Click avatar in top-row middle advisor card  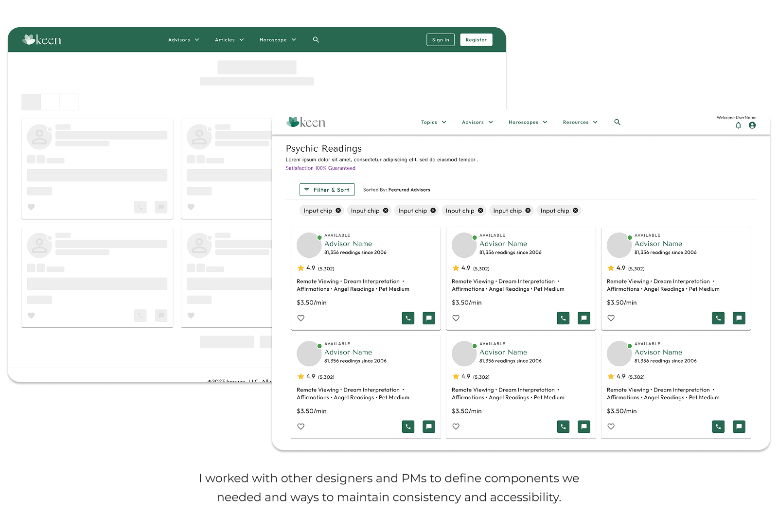[464, 245]
